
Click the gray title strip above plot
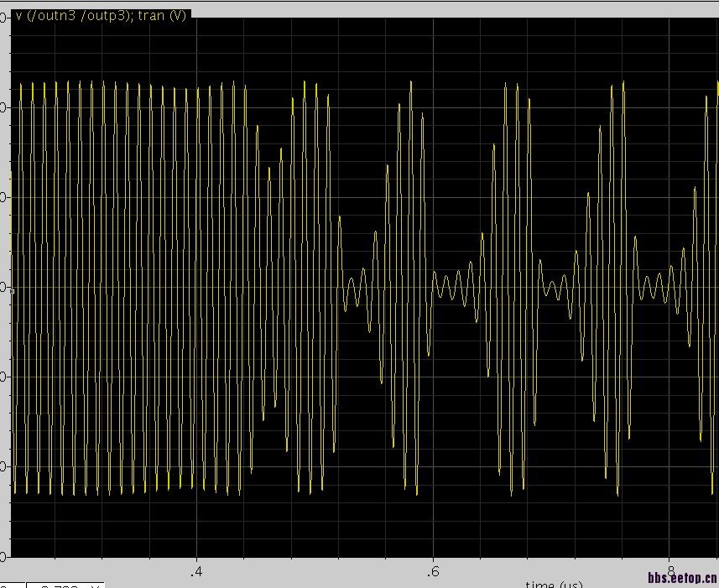tap(454, 9)
